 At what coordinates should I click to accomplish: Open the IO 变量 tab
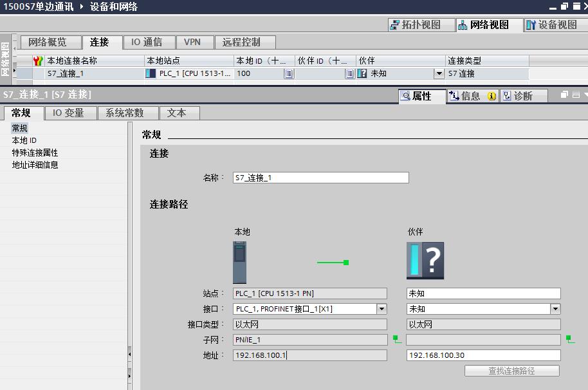coord(71,113)
